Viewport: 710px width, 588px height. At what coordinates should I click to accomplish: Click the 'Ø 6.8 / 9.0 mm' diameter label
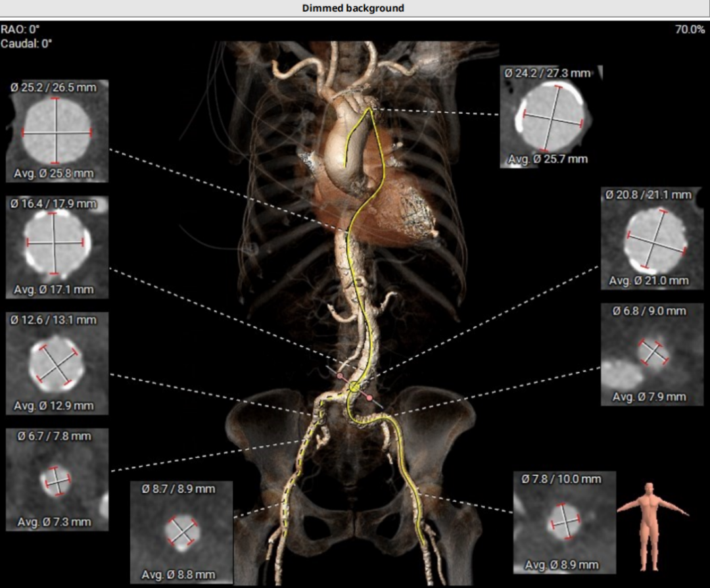click(650, 311)
